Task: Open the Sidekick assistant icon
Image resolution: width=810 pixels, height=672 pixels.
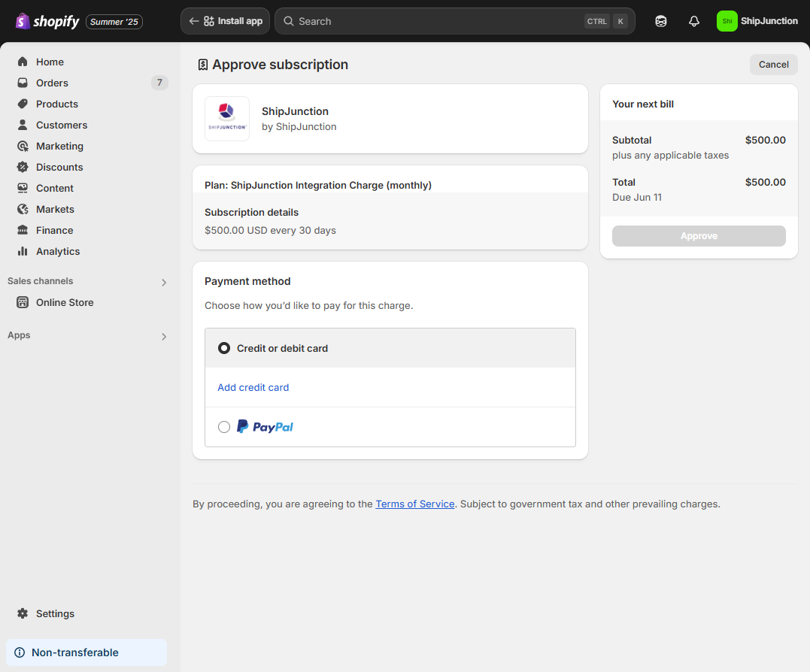Action: (660, 21)
